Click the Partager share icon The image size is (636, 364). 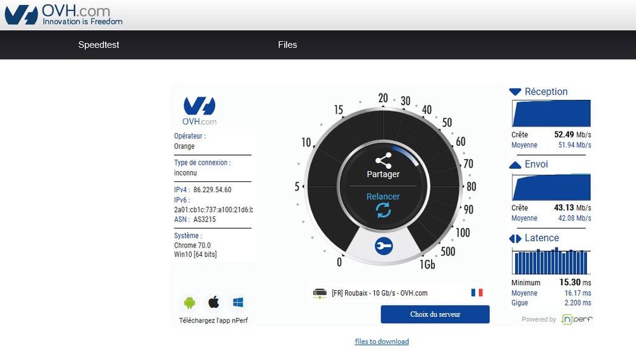point(383,160)
